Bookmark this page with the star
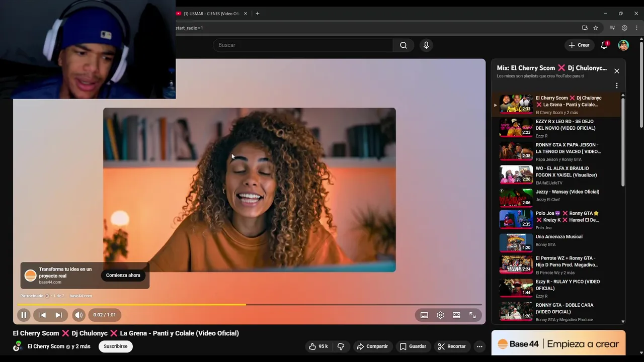Viewport: 644px width, 362px height. point(596,28)
